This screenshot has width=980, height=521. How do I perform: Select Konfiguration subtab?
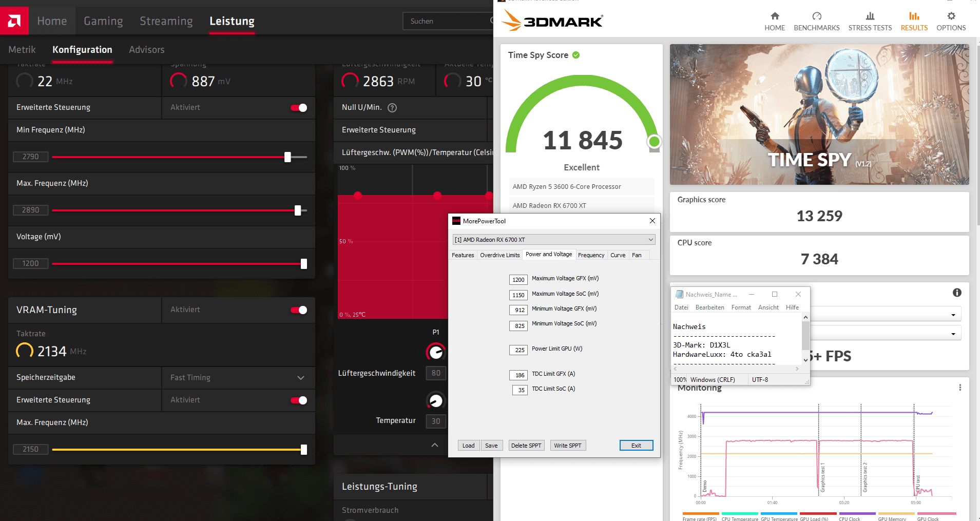(82, 50)
